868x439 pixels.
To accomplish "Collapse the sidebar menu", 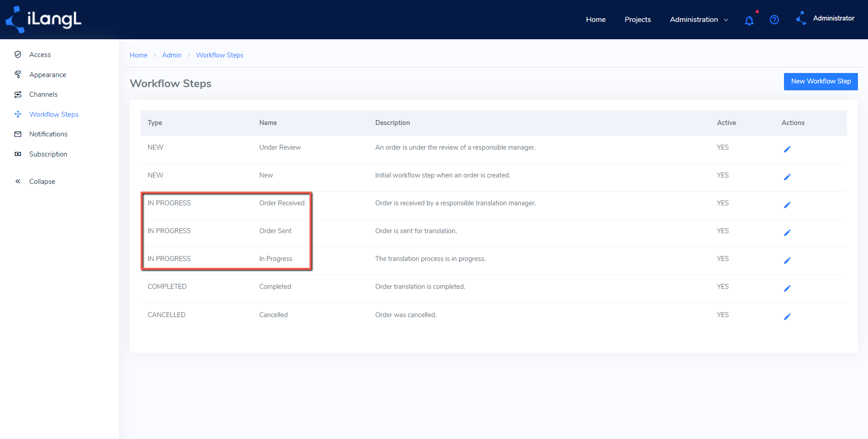I will [42, 182].
